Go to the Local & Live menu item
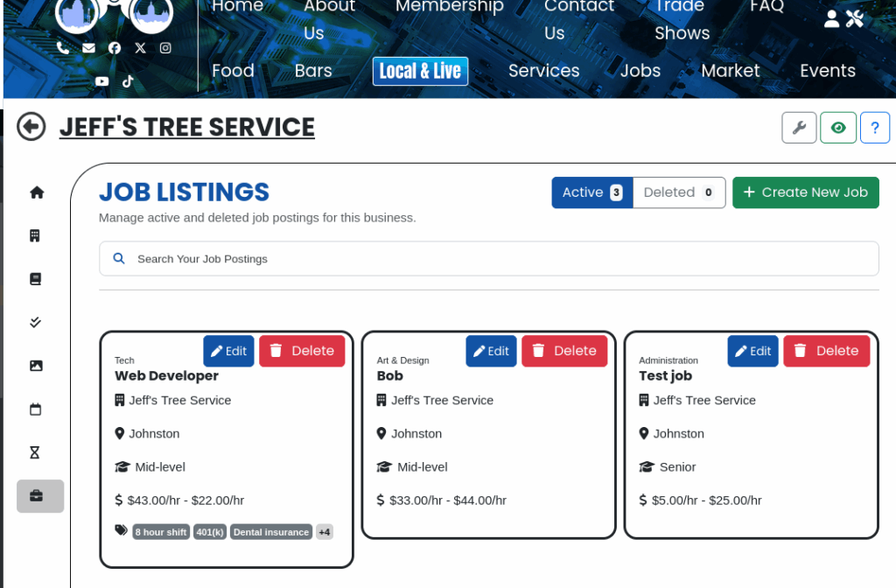 pyautogui.click(x=420, y=71)
